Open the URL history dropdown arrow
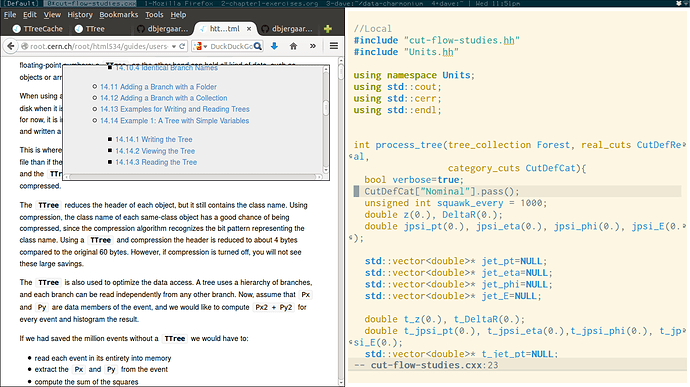690x387 pixels. coord(174,46)
